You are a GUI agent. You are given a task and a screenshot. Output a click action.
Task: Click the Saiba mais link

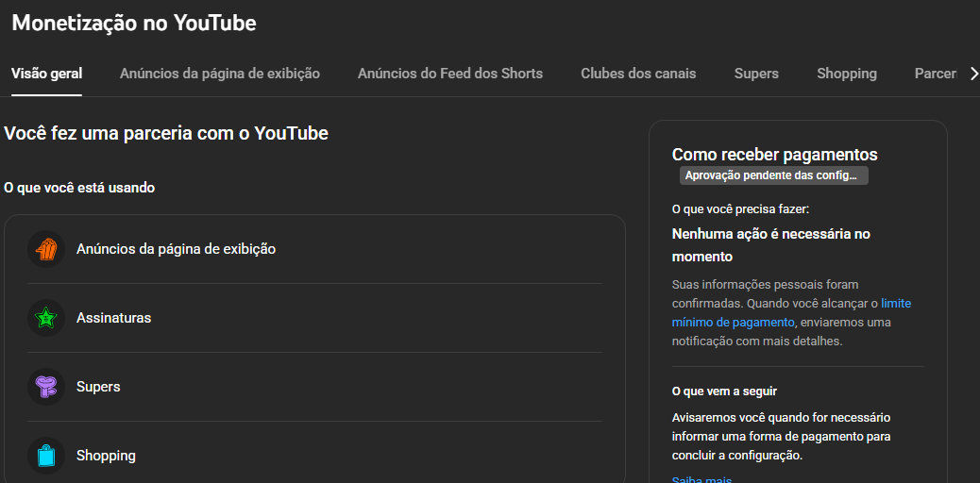pyautogui.click(x=701, y=480)
